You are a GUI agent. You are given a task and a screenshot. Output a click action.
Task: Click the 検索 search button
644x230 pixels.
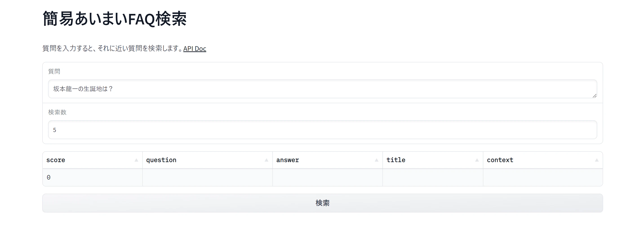click(322, 203)
